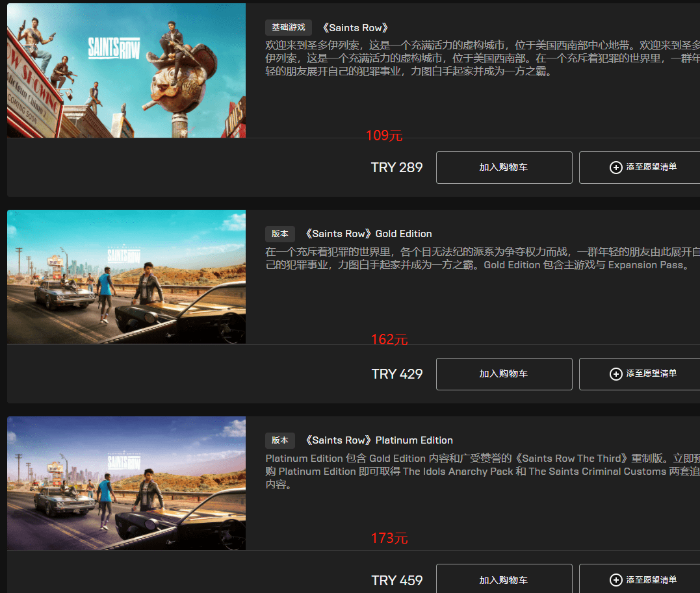Click plus icon for base game wishlist
Image resolution: width=700 pixels, height=593 pixels.
pyautogui.click(x=616, y=168)
